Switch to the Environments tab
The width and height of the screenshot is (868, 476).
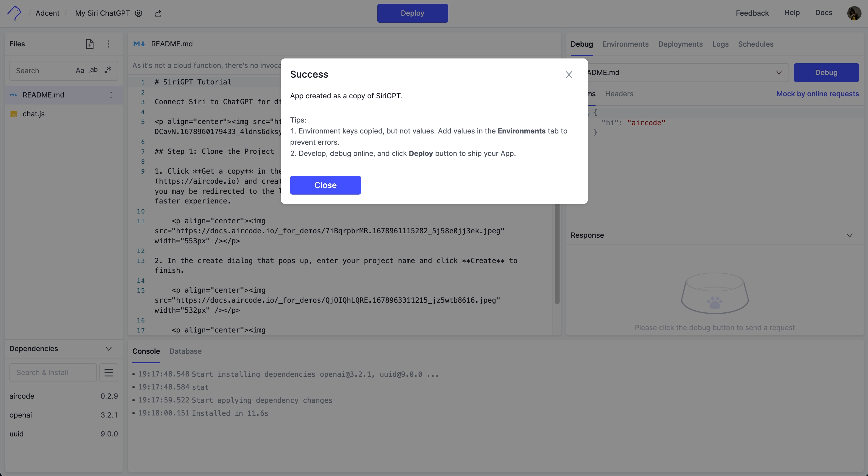625,44
